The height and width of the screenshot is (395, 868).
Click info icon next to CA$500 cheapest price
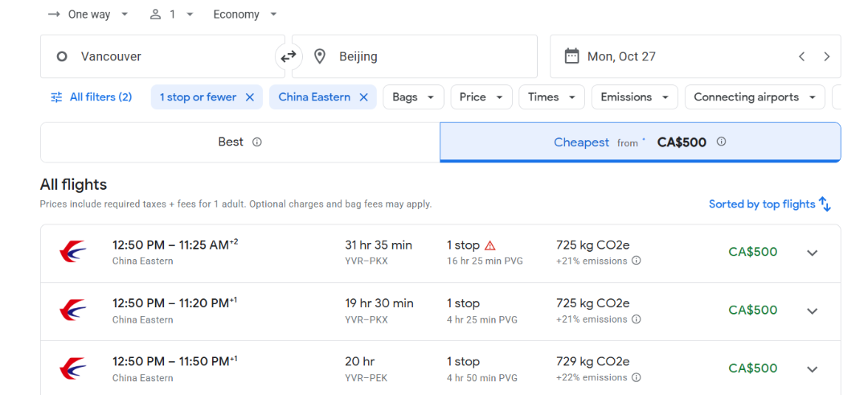[721, 142]
